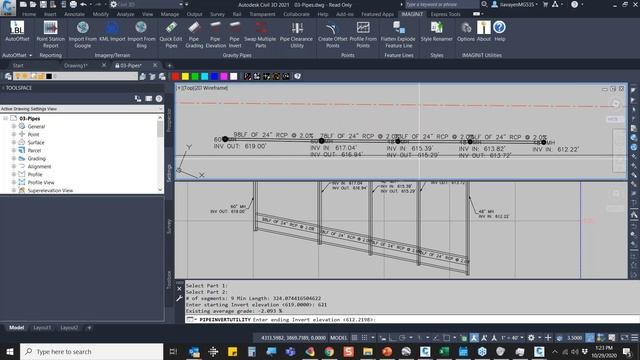Open Quick Edit Pipes
Screen dimensions: 640x360
(x=171, y=35)
